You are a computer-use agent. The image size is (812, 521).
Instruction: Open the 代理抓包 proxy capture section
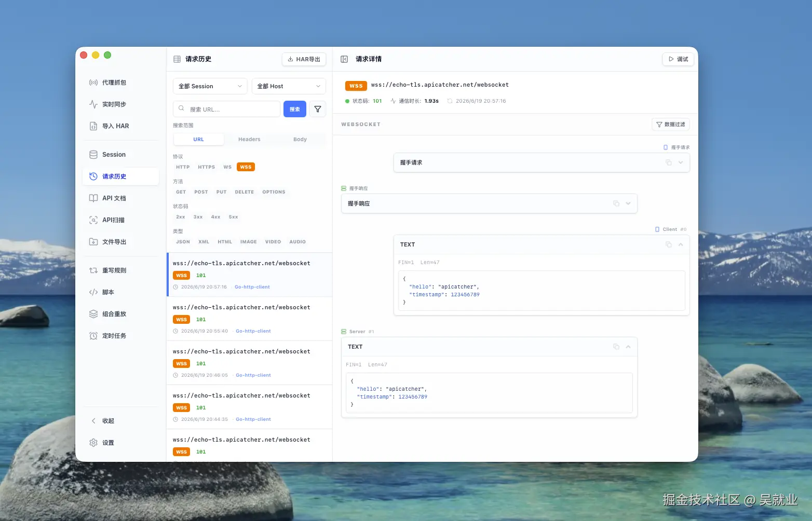pyautogui.click(x=120, y=83)
